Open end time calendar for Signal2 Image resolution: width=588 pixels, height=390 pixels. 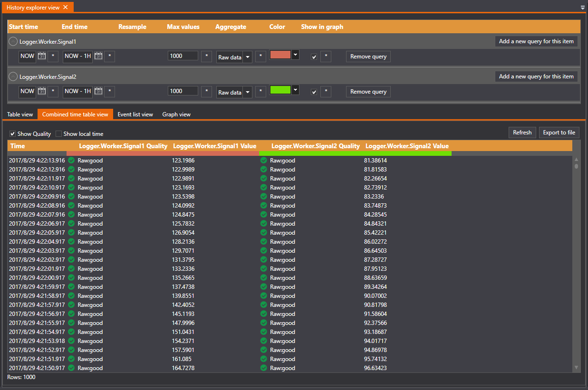tap(98, 91)
